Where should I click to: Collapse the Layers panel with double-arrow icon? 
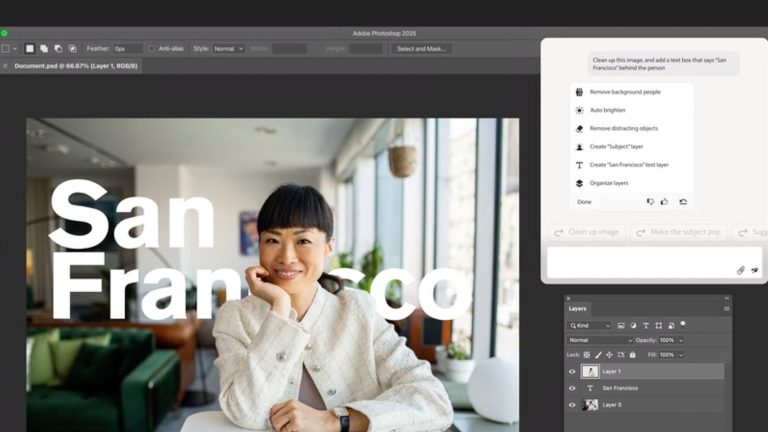pos(726,298)
